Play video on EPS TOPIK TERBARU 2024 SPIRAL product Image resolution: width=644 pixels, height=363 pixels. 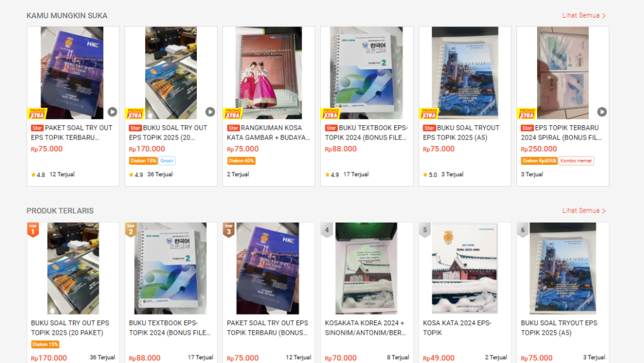[x=602, y=112]
